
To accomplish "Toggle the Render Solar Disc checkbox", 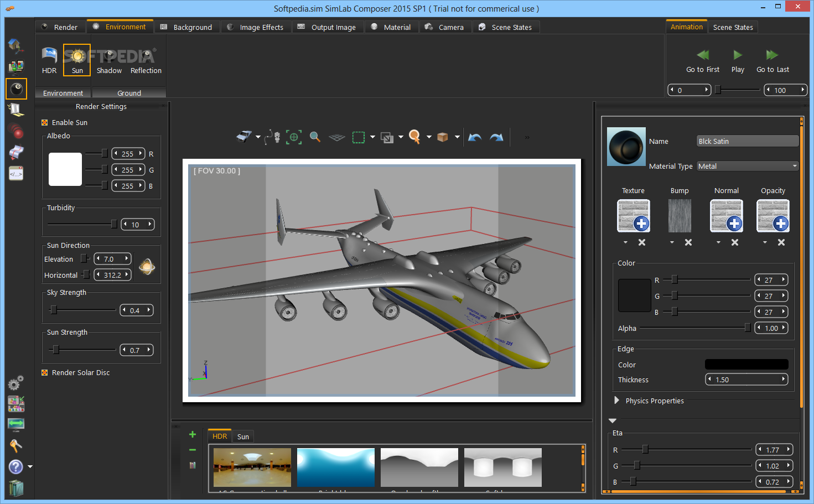I will coord(45,372).
